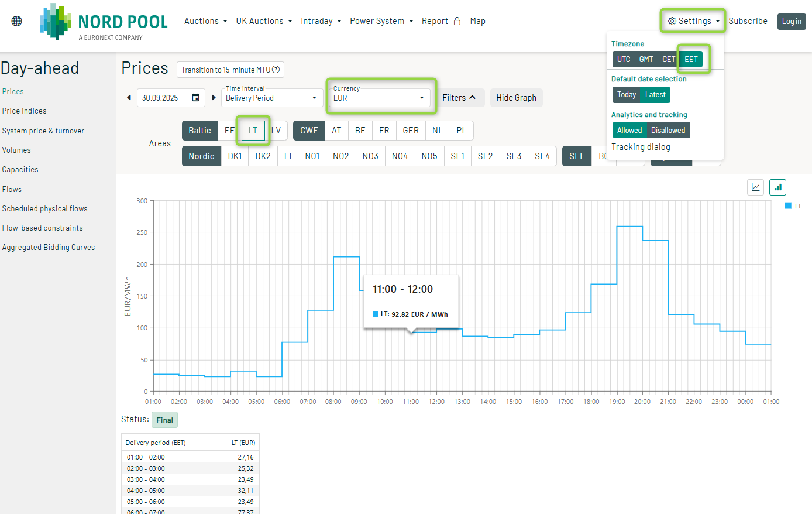Open Price indices in sidebar
The image size is (812, 514).
24,111
